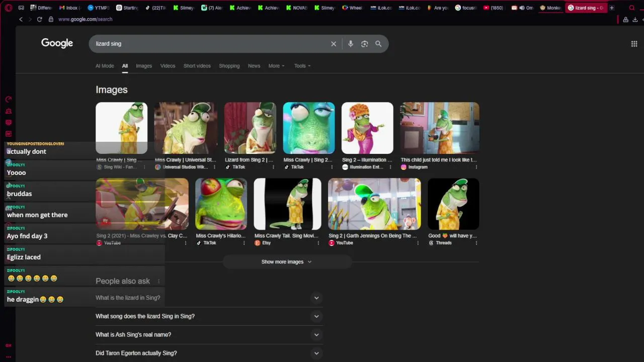Screen dimensions: 644x362
Task: Click the browser address bar URL
Action: 86,19
